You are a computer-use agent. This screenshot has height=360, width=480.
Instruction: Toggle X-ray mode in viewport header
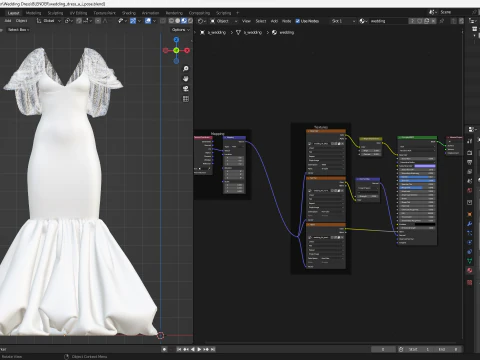tap(163, 21)
